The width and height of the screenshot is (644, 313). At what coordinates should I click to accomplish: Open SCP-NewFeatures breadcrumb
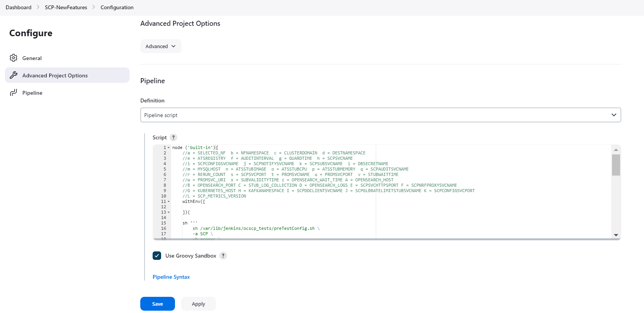[x=66, y=7]
